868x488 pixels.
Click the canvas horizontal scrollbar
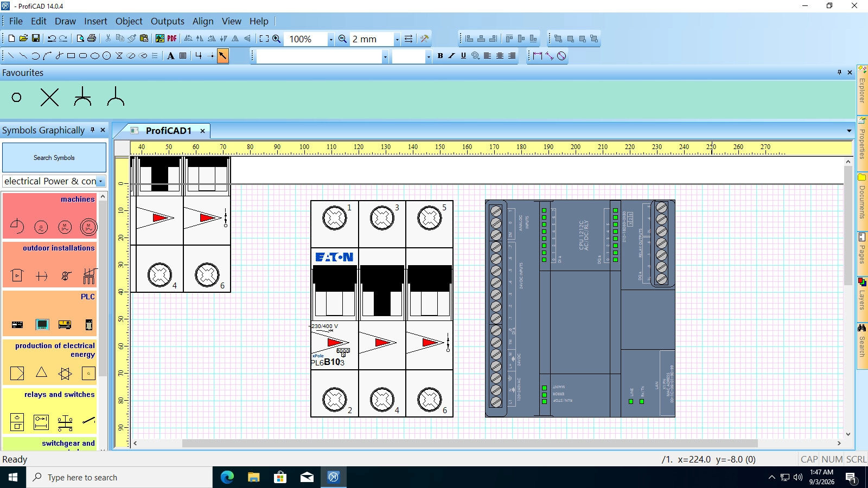click(469, 444)
